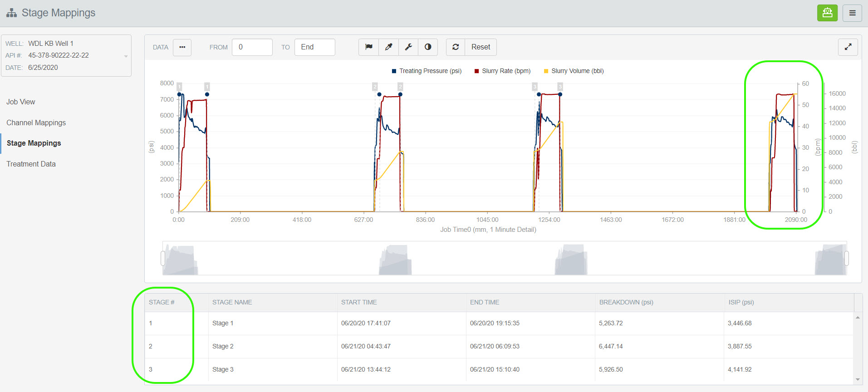This screenshot has height=392, width=868.
Task: Click the refresh arrows icon
Action: (456, 47)
